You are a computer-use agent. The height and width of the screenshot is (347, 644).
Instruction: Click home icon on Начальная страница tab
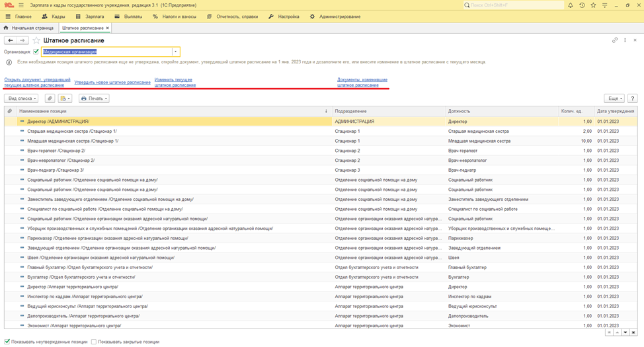click(6, 28)
